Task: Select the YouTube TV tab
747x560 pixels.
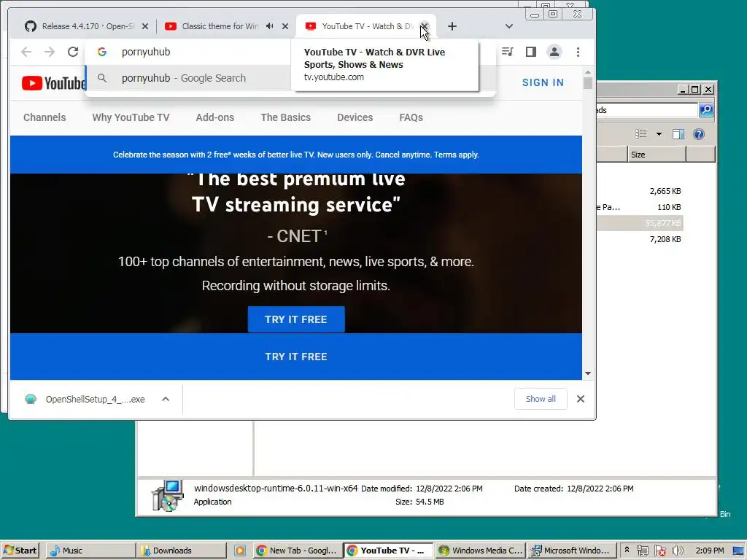Action: [360, 26]
